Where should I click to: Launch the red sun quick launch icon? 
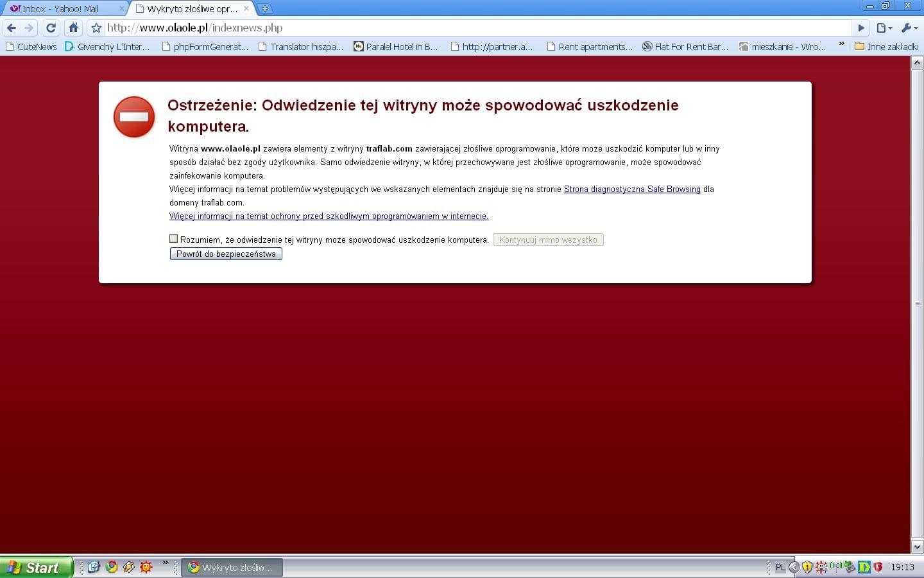146,567
